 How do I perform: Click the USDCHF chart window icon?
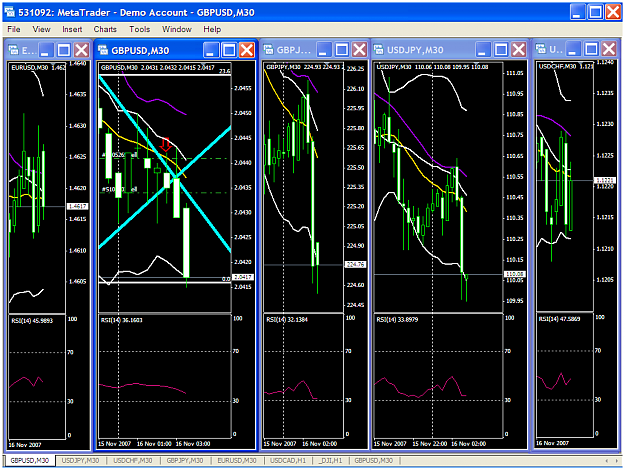(540, 49)
